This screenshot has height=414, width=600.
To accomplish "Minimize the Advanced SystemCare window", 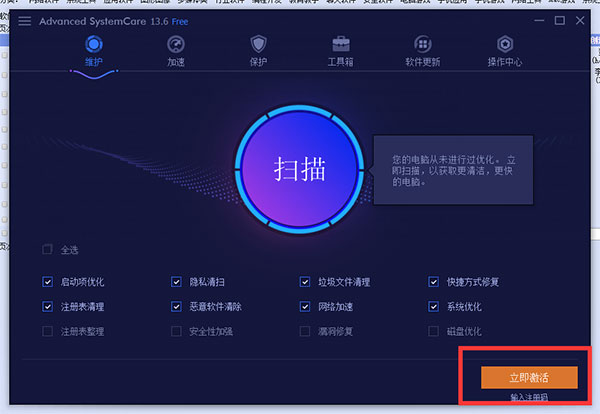I will (539, 21).
